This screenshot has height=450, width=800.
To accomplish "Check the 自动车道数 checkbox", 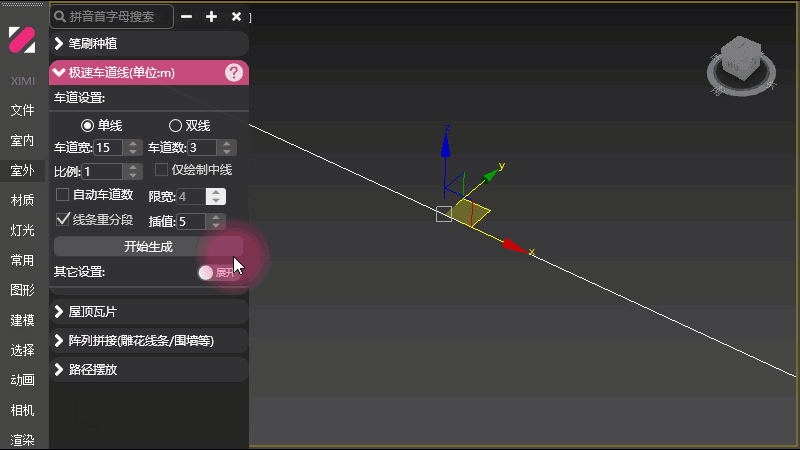I will [x=62, y=194].
